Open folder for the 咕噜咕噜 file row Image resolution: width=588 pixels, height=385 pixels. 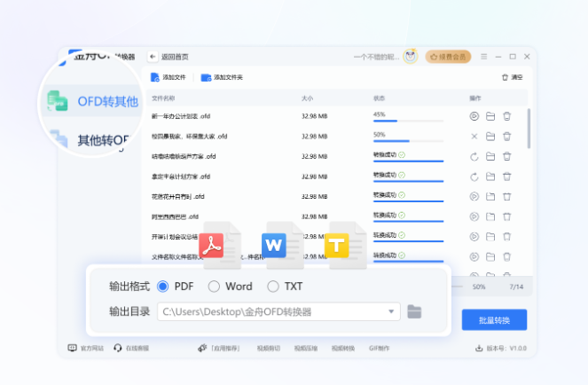pos(490,156)
